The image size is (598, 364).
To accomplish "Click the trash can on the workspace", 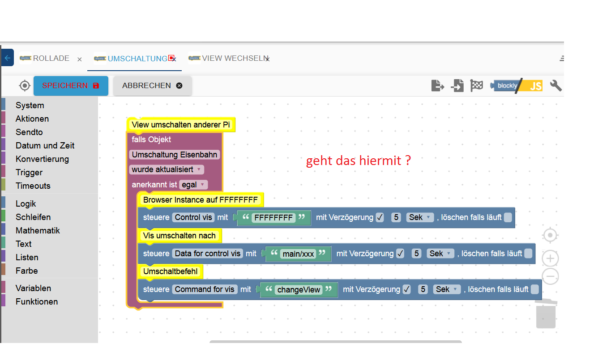I will tap(546, 314).
